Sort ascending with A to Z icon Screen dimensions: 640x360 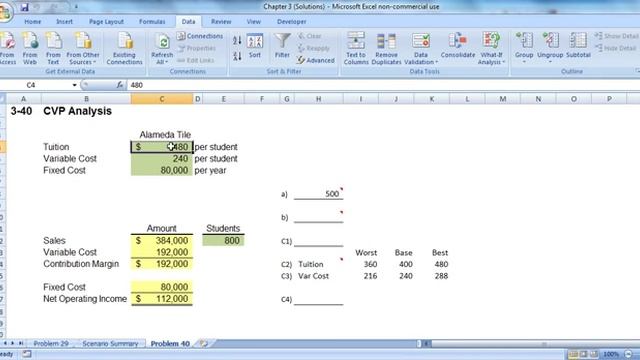pyautogui.click(x=237, y=40)
